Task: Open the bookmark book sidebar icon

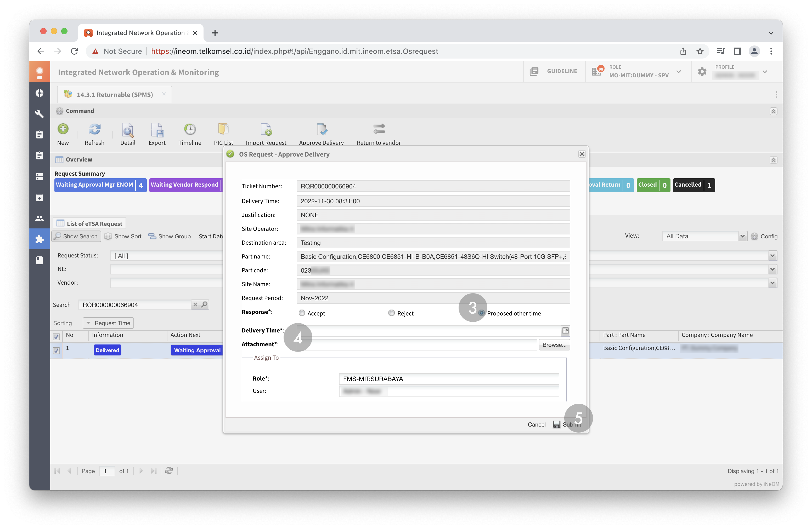Action: (40, 260)
